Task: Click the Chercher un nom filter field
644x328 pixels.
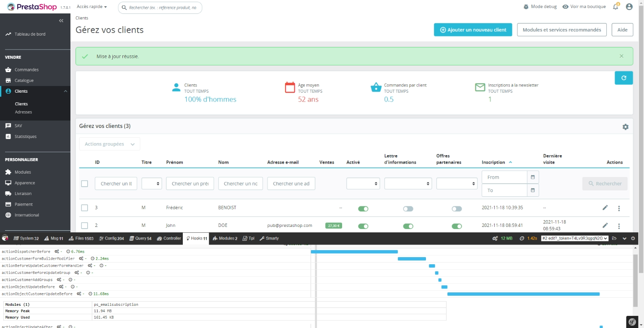Action: (240, 183)
